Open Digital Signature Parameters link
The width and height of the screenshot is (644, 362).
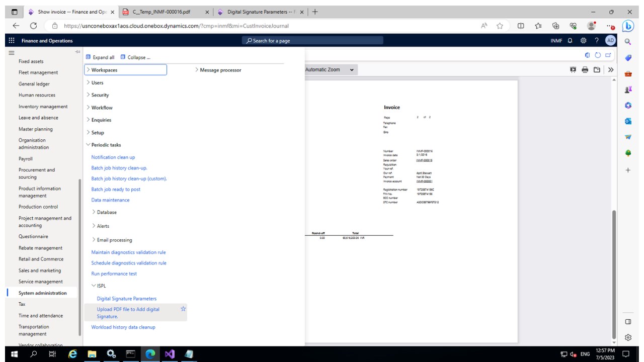pos(127,299)
